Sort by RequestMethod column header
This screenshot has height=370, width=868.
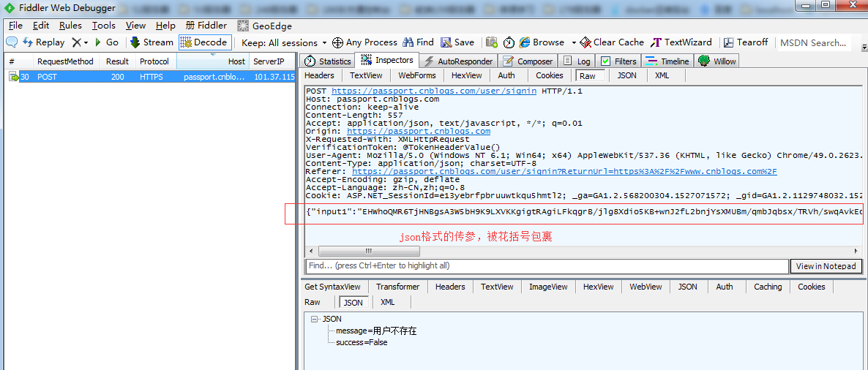[x=65, y=61]
